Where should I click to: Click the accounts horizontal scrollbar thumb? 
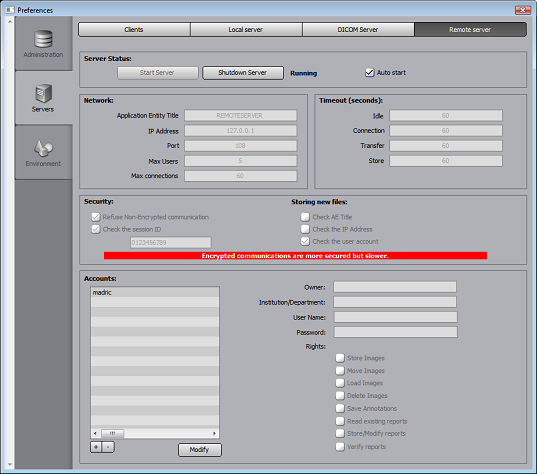tap(112, 433)
